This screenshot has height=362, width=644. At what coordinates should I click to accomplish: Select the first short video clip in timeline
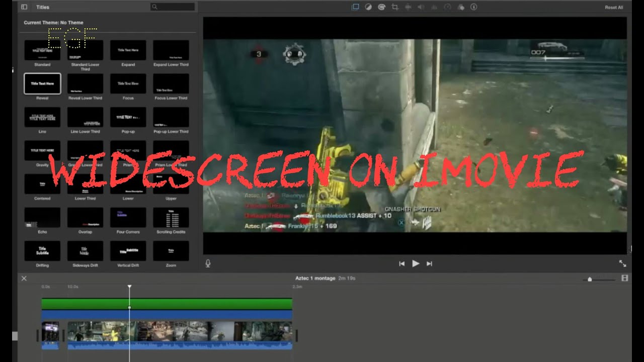point(50,335)
